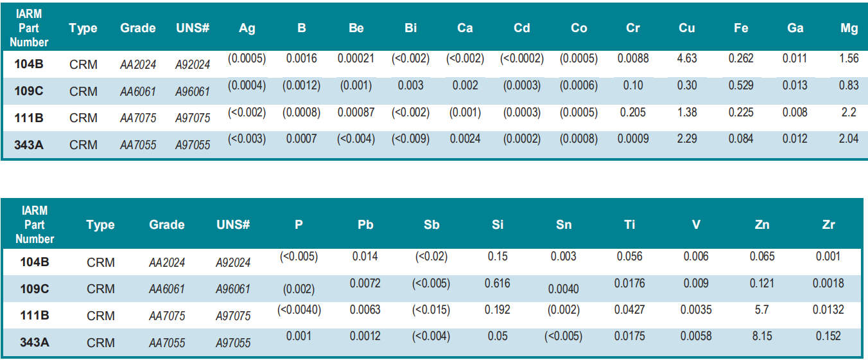Click the 0.205 chromium value
This screenshot has width=868, height=360.
(x=633, y=113)
